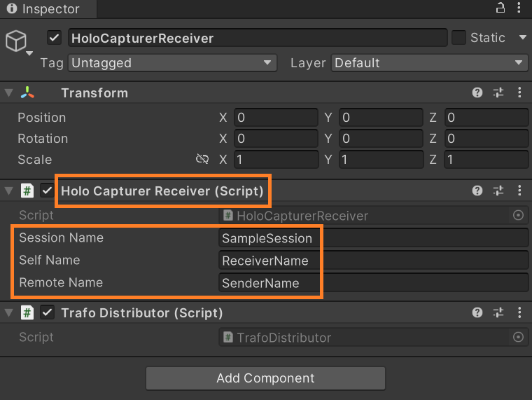
Task: Enable the Static checkbox
Action: [458, 38]
